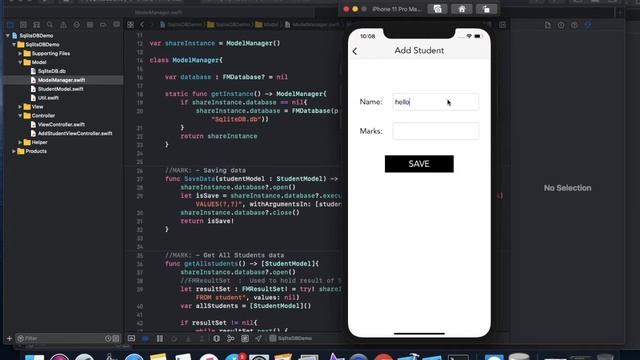The width and height of the screenshot is (640, 360).
Task: Click 'class ModelManager{' code line
Action: (x=186, y=60)
